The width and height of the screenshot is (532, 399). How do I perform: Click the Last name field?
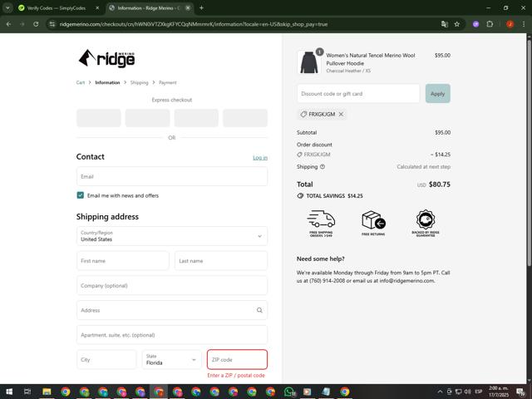click(221, 260)
